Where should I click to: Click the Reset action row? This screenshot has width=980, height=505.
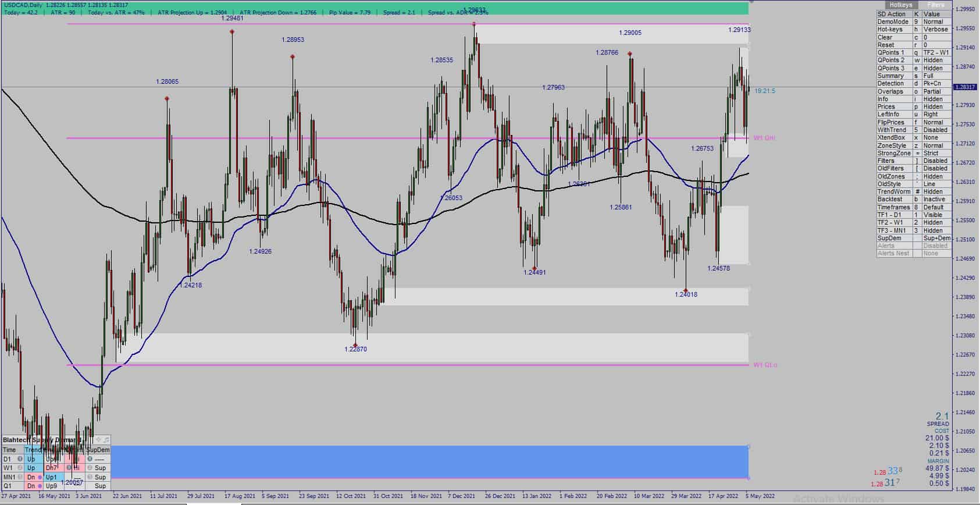click(914, 45)
